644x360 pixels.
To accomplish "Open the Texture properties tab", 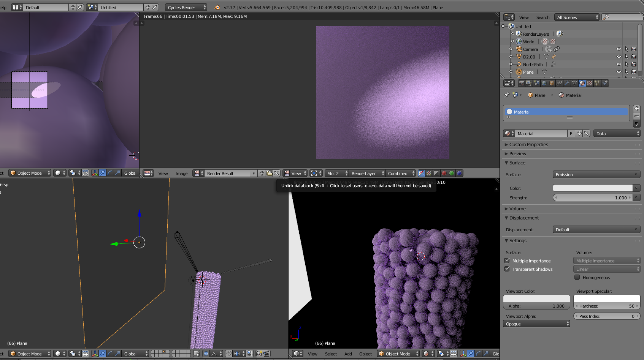I will click(x=590, y=83).
